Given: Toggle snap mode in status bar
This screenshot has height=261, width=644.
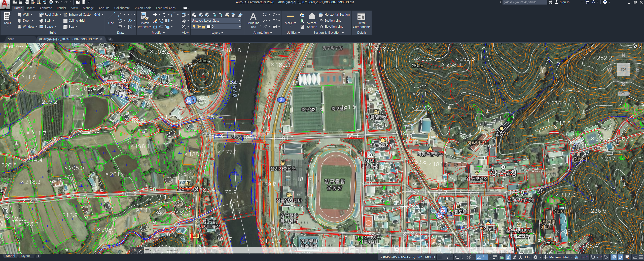Looking at the screenshot, I should [446, 257].
